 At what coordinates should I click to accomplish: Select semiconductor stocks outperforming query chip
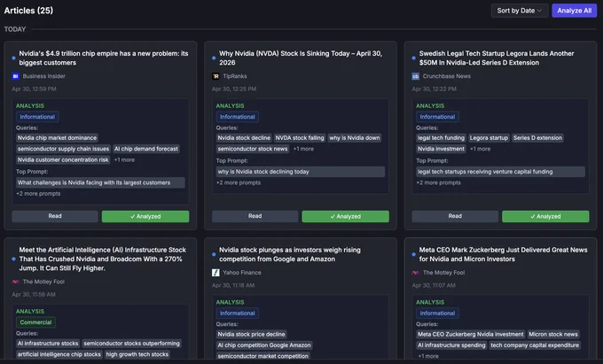coord(131,344)
